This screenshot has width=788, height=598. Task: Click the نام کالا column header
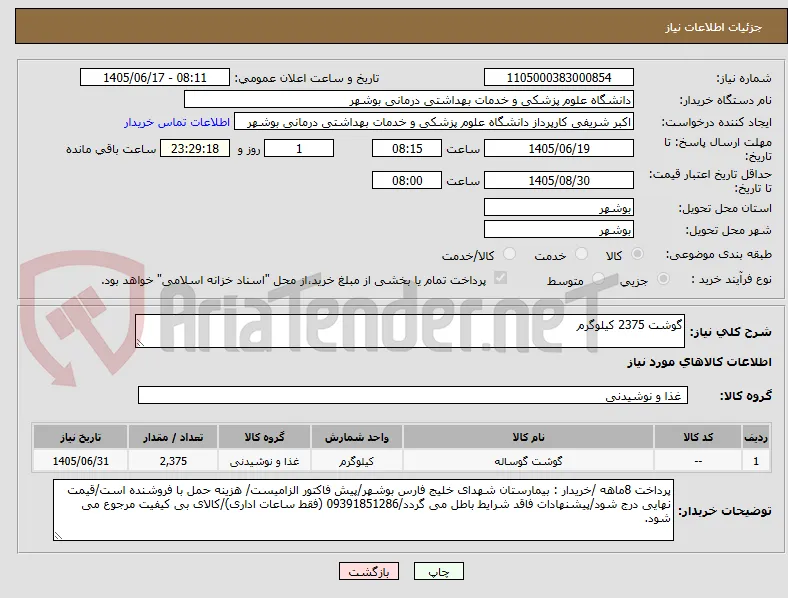click(x=528, y=437)
